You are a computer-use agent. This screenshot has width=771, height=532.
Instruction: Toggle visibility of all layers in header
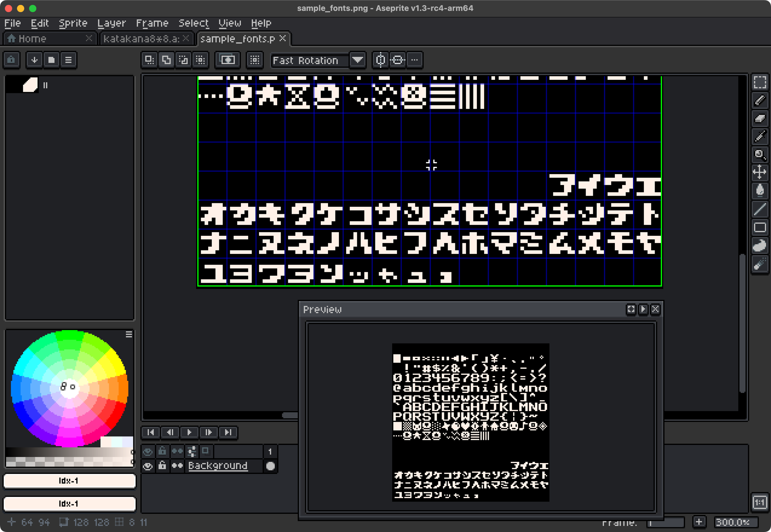tap(148, 451)
